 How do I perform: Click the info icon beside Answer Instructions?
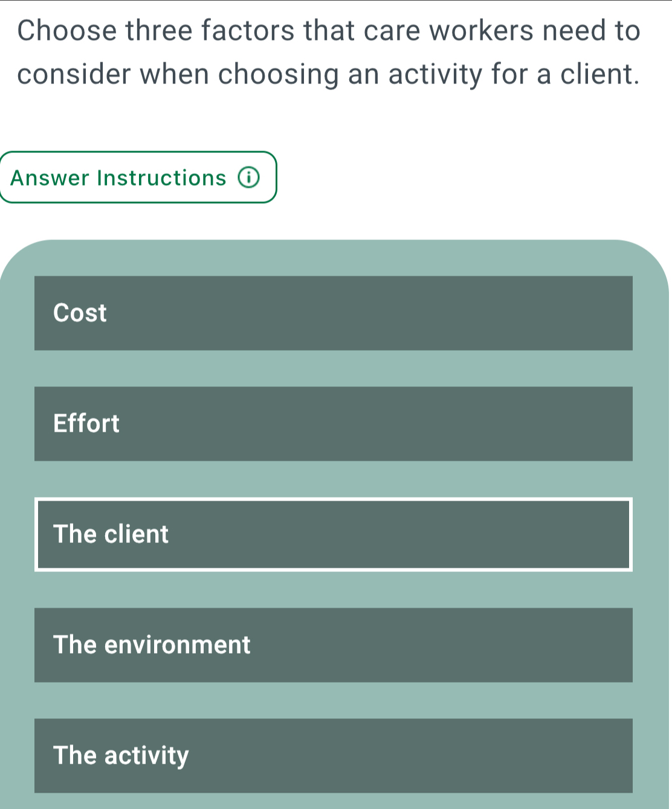tap(248, 178)
